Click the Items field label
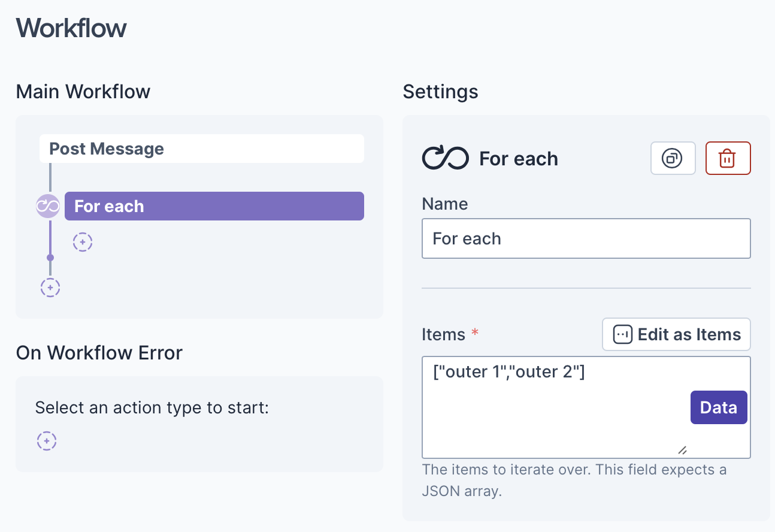775x532 pixels. coord(443,334)
